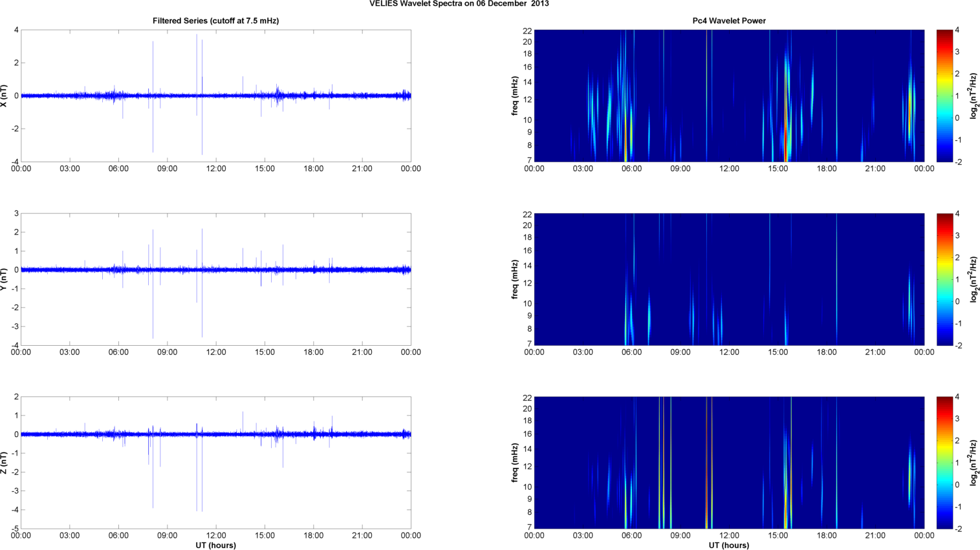This screenshot has height=550, width=980.
Task: Click the Pc4 Wavelet Power heading
Action: [728, 21]
